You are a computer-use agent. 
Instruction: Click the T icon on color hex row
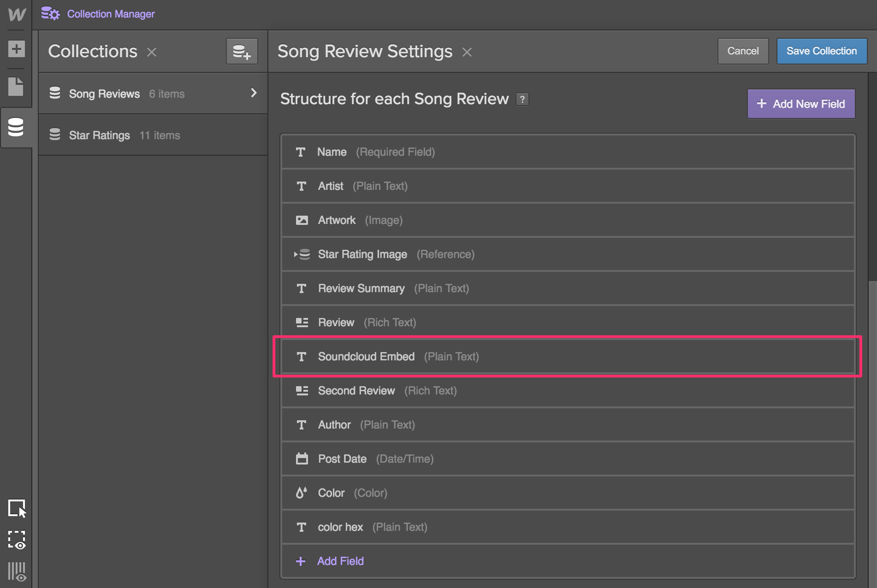(302, 527)
